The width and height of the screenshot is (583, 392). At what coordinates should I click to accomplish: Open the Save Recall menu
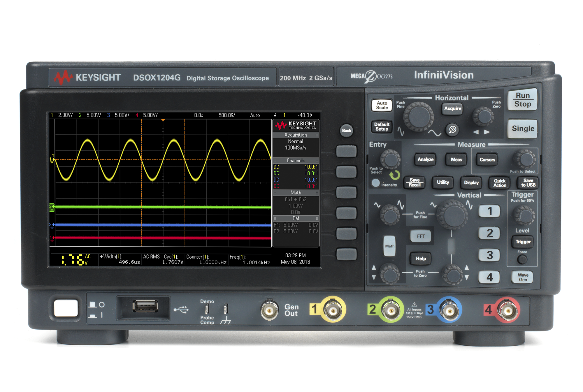[414, 183]
